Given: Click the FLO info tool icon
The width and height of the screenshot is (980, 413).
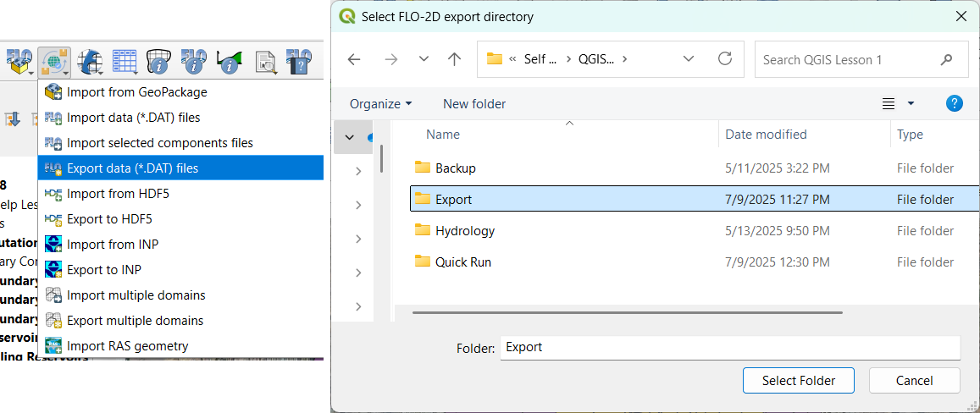Looking at the screenshot, I should pos(194,62).
